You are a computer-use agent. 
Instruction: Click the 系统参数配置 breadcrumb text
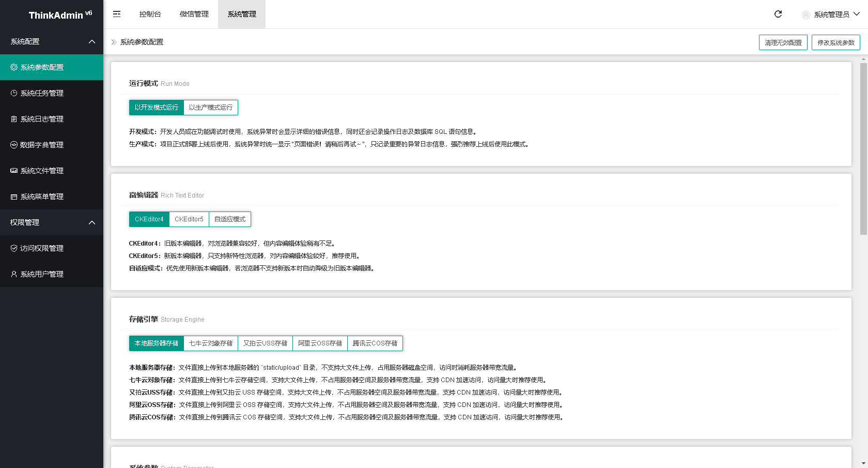click(x=142, y=42)
